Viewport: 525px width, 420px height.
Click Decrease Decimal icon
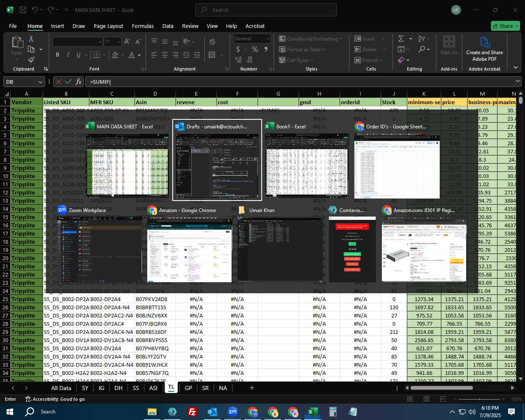tap(250, 60)
